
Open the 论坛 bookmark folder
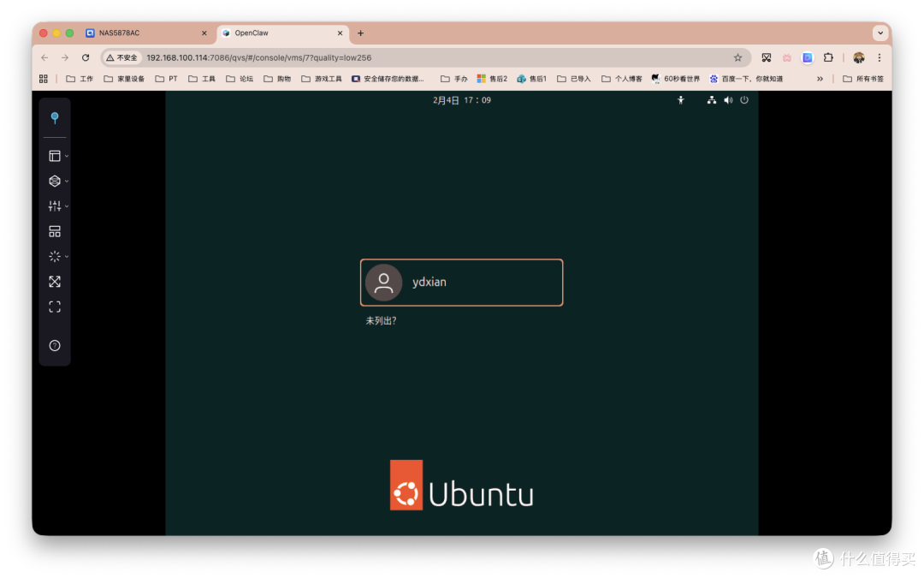pyautogui.click(x=240, y=79)
